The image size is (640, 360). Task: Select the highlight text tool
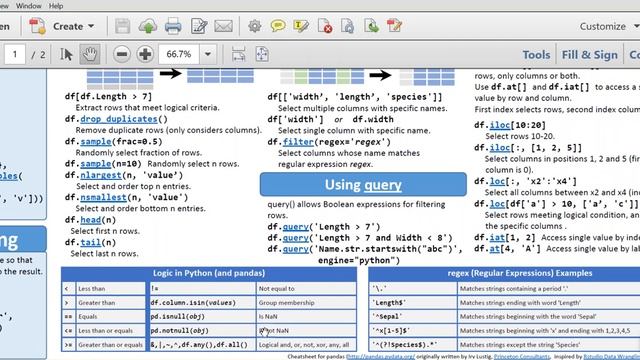coord(301,26)
